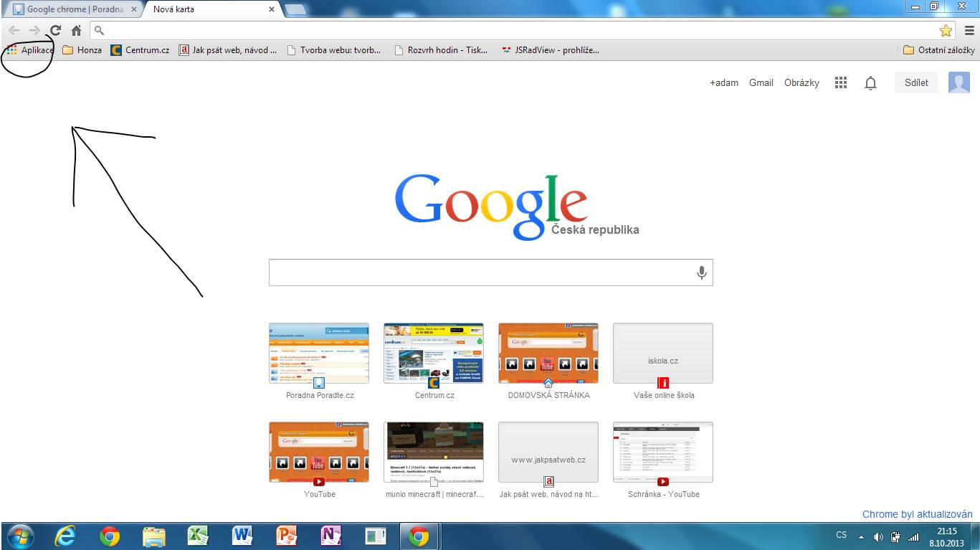This screenshot has height=550, width=980.
Task: Open a new tab with the new-tab button
Action: coord(295,10)
